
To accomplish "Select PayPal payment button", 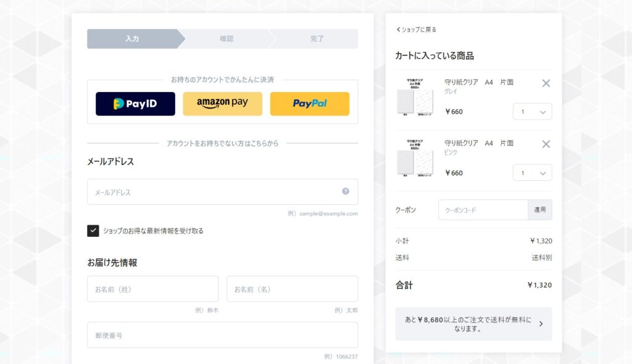I will (310, 104).
